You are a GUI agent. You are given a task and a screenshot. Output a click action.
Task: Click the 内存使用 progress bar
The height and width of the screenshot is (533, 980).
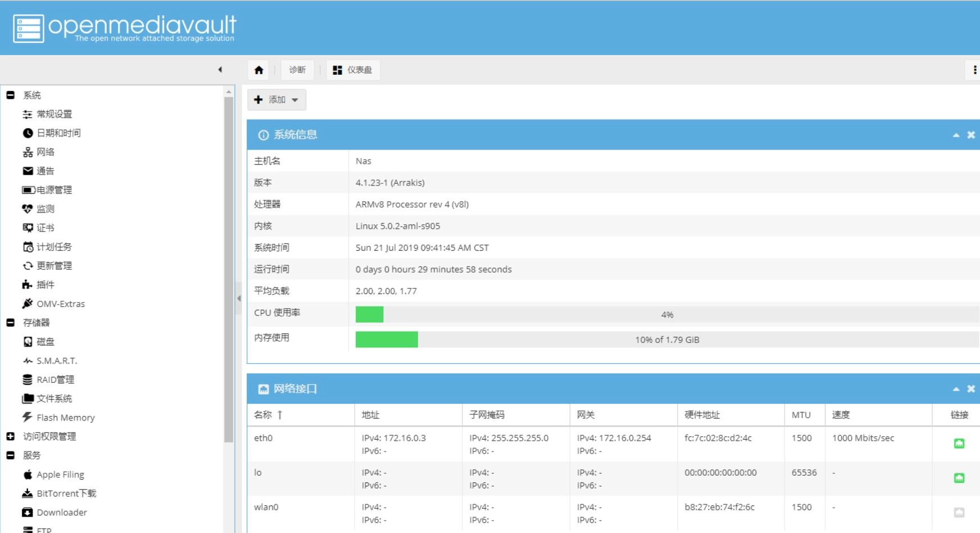(x=667, y=340)
